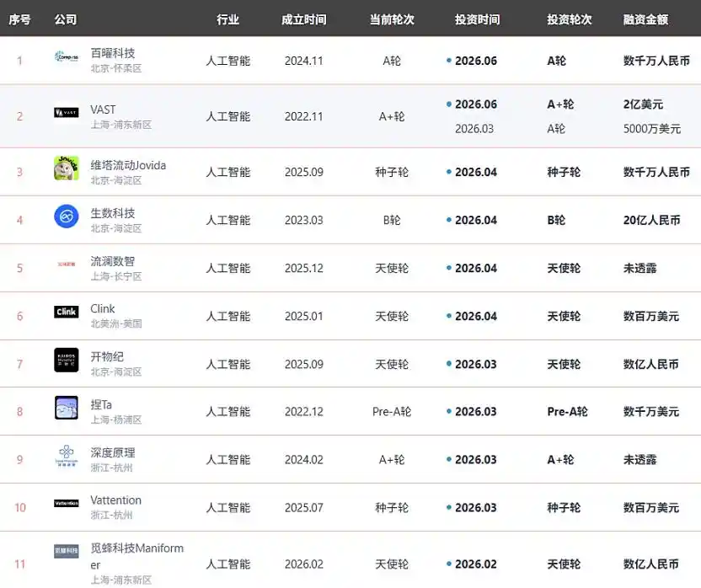Click 深度原理's A+轮 investment round
This screenshot has width=701, height=588.
pos(560,460)
